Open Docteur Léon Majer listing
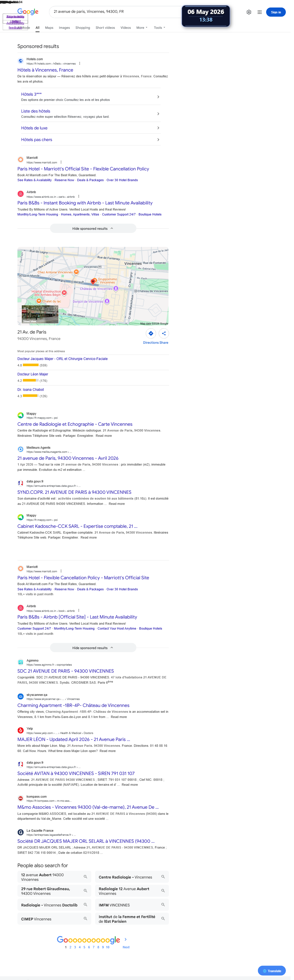The image size is (294, 980). pos(33,374)
